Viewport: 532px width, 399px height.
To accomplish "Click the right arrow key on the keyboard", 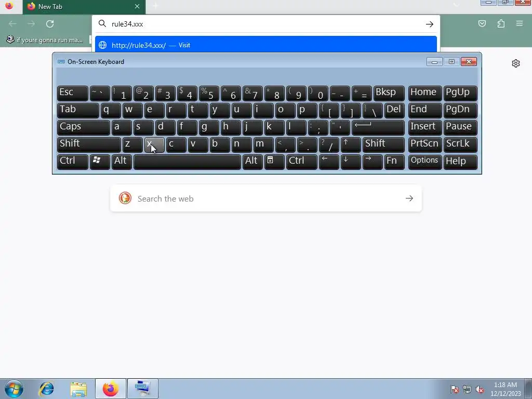I will [x=373, y=162].
